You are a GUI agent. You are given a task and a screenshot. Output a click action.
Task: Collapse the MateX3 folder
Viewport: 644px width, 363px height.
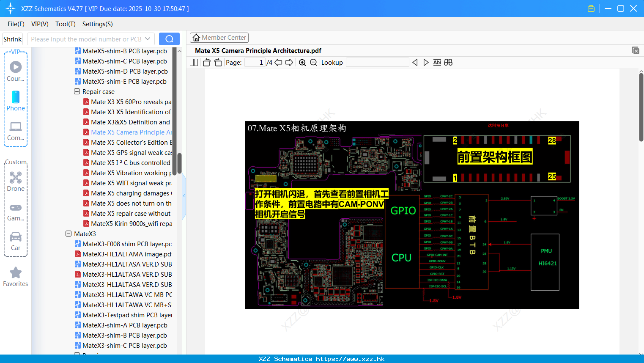pyautogui.click(x=69, y=234)
